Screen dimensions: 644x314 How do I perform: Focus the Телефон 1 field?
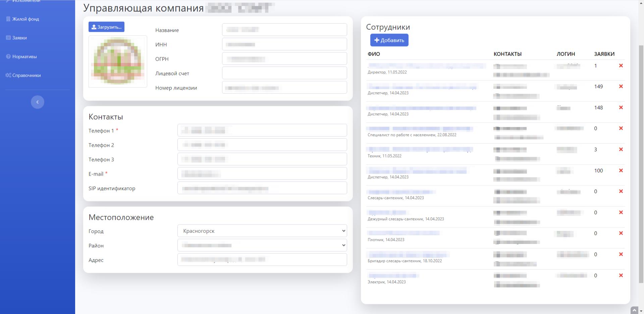click(262, 130)
